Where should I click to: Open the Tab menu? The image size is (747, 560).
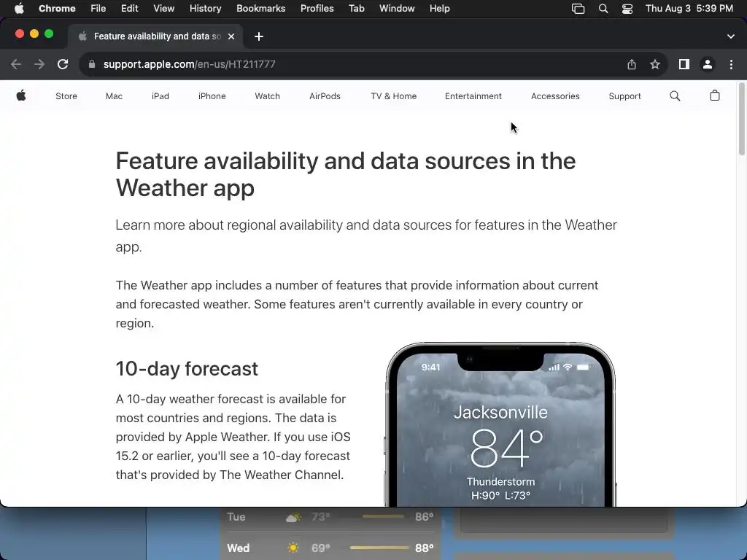point(356,9)
